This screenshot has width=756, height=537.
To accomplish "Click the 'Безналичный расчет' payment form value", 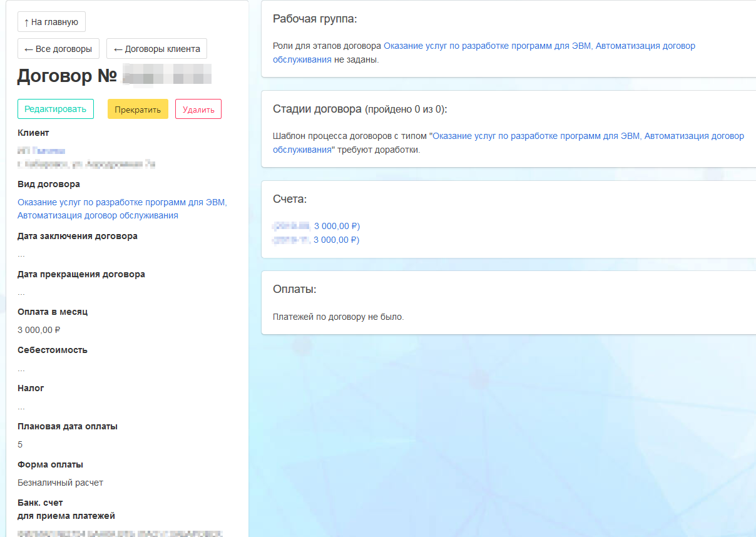I will click(60, 483).
